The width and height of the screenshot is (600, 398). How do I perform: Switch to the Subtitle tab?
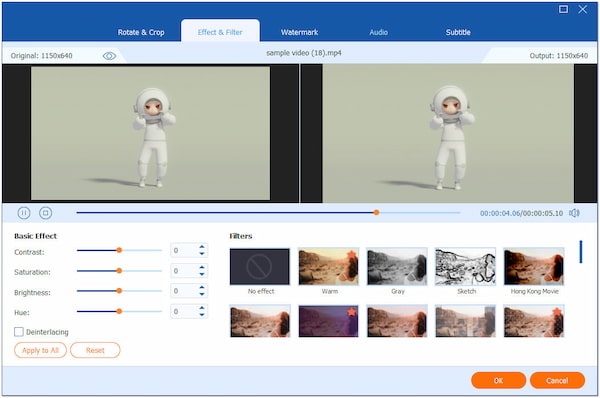(458, 33)
